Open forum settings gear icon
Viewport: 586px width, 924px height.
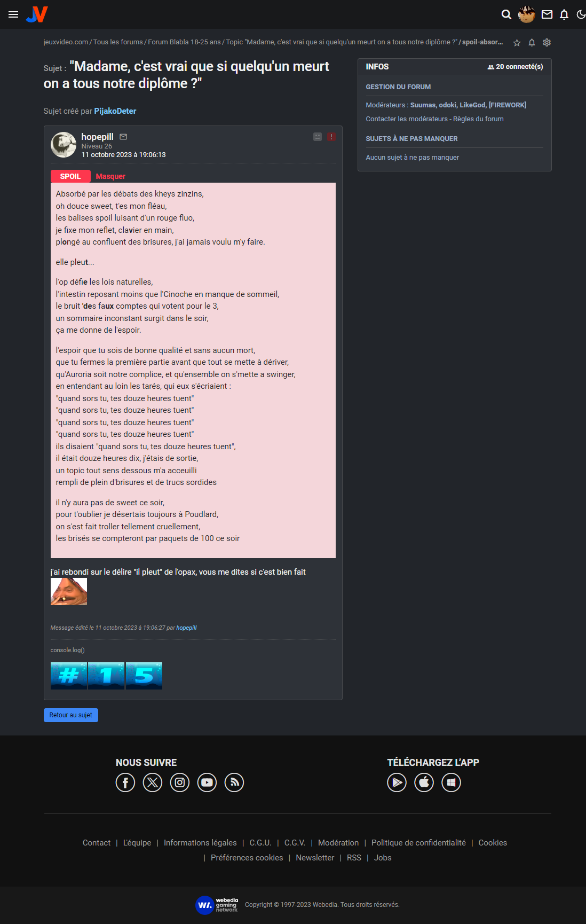coord(547,43)
